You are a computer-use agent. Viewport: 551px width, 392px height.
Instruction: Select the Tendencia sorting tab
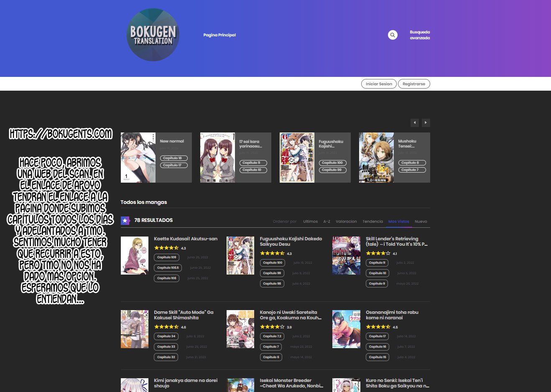pyautogui.click(x=372, y=221)
